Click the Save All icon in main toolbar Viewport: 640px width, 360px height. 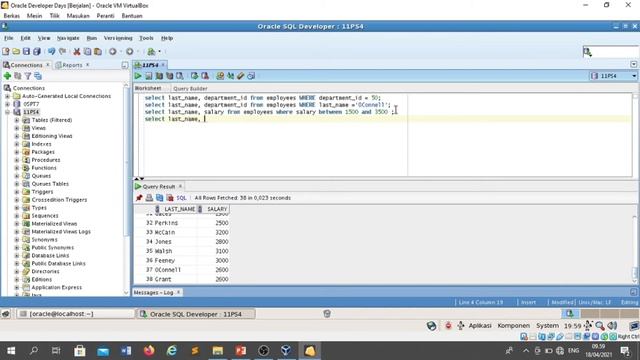tap(37, 51)
